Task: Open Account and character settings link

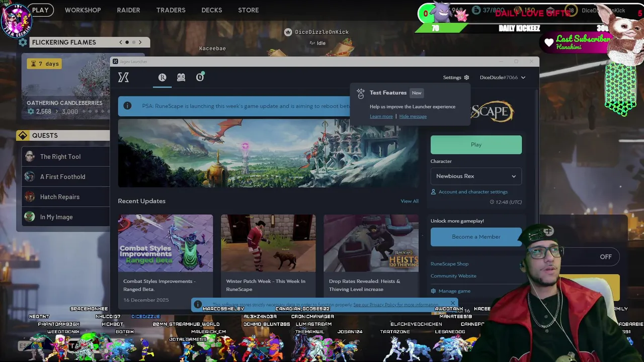Action: pyautogui.click(x=473, y=192)
